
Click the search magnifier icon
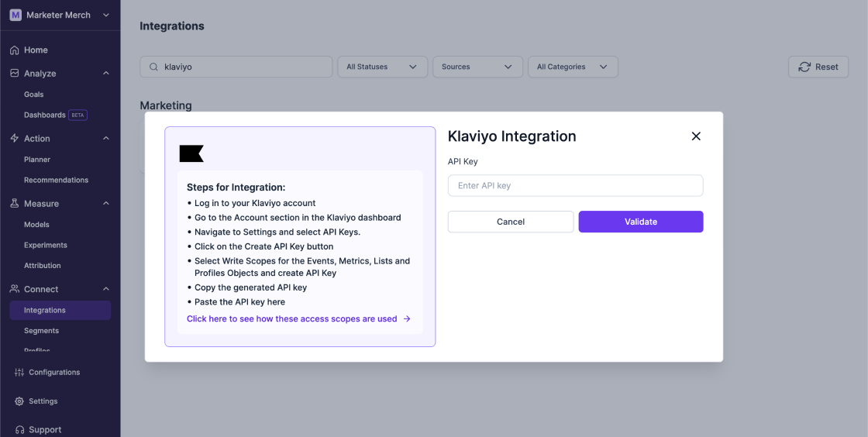pyautogui.click(x=154, y=67)
